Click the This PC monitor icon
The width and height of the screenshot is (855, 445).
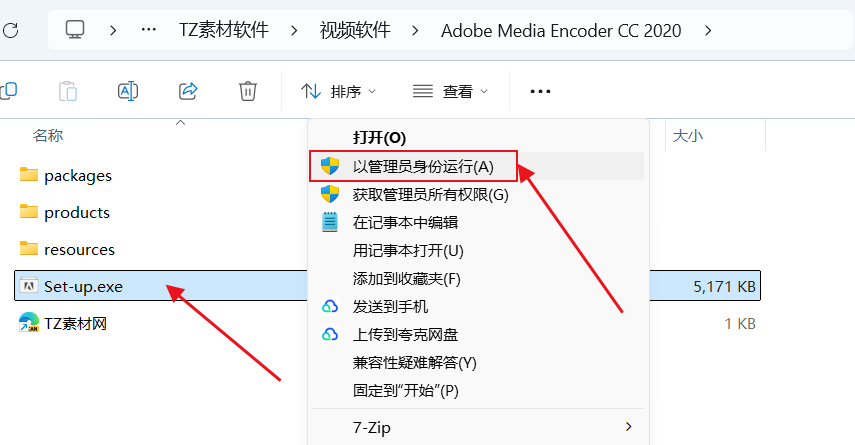click(75, 29)
